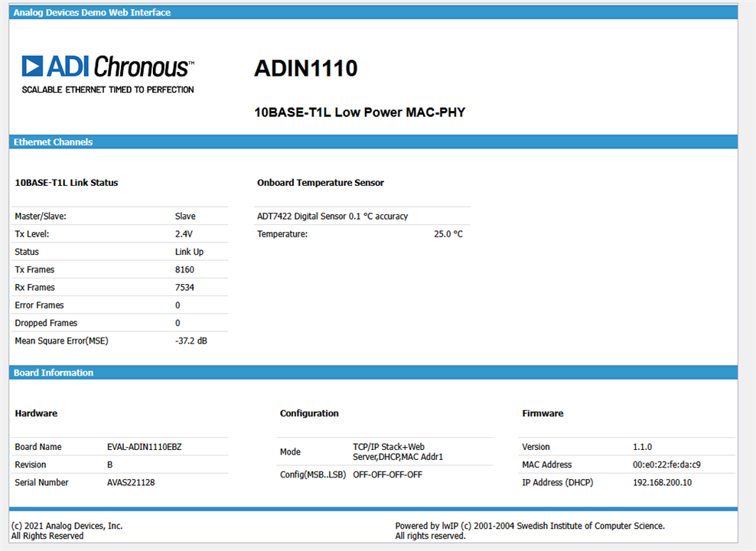
Task: Select the MSE value '-37.2 dB'
Action: (x=191, y=341)
